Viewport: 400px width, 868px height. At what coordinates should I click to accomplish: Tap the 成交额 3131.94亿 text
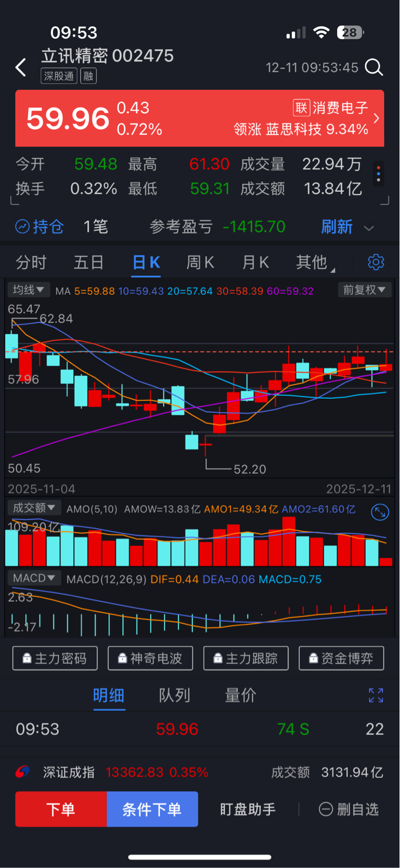point(327,772)
